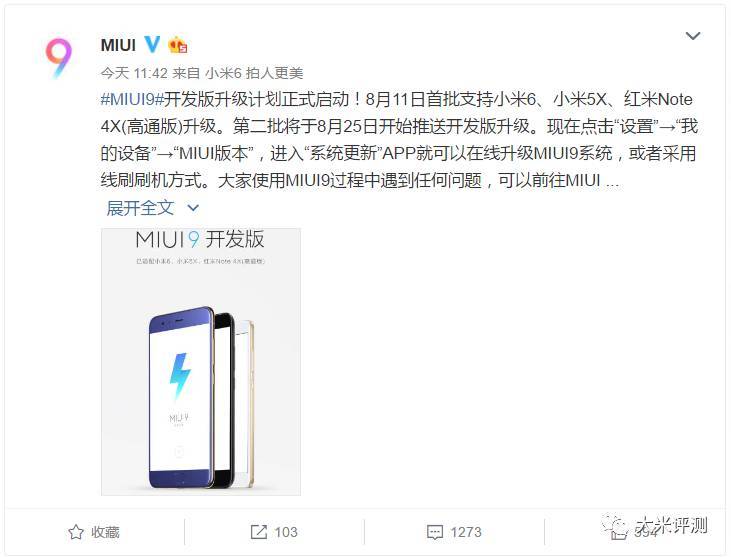The width and height of the screenshot is (731, 557).
Task: Click the blue phone in the picture
Action: pos(182,398)
